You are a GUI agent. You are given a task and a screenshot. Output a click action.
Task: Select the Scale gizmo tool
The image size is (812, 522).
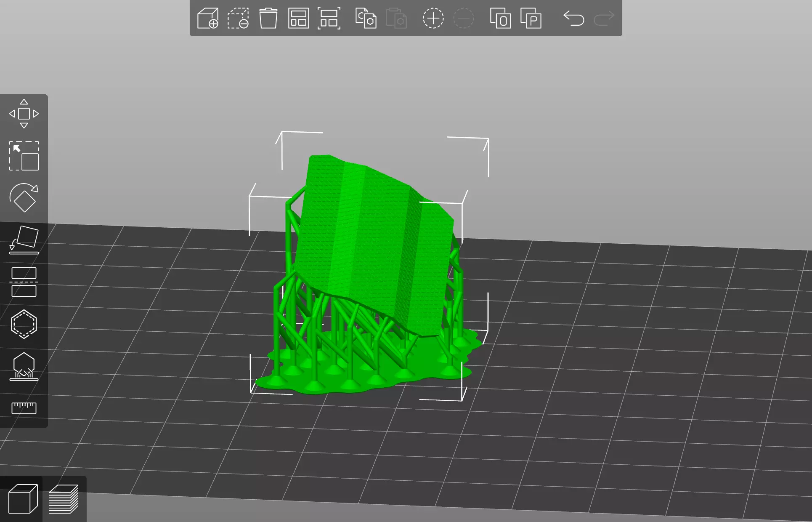point(24,156)
